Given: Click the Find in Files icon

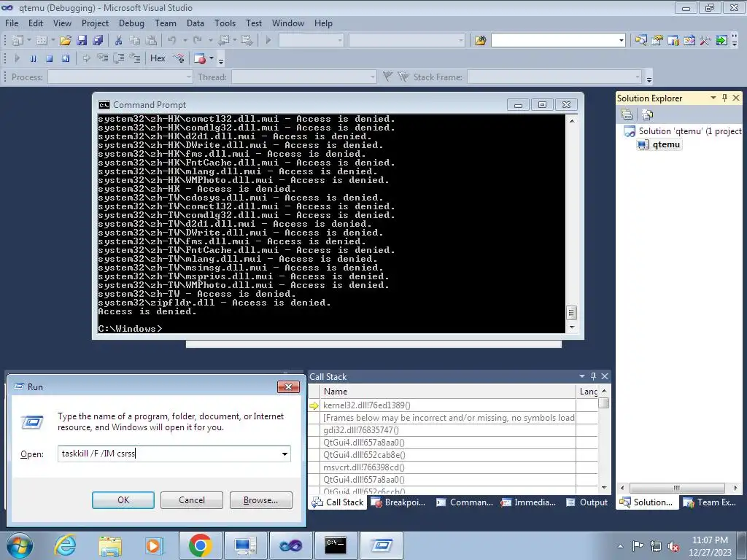Looking at the screenshot, I should [480, 41].
